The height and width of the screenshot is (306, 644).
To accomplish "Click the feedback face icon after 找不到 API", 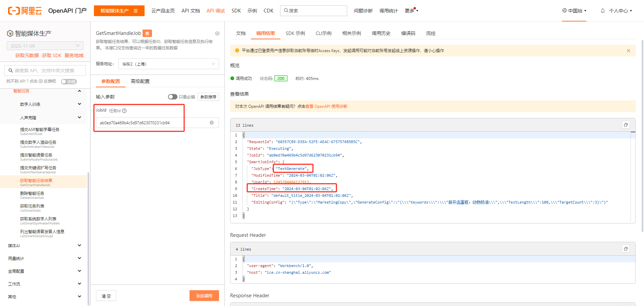I will (x=41, y=81).
